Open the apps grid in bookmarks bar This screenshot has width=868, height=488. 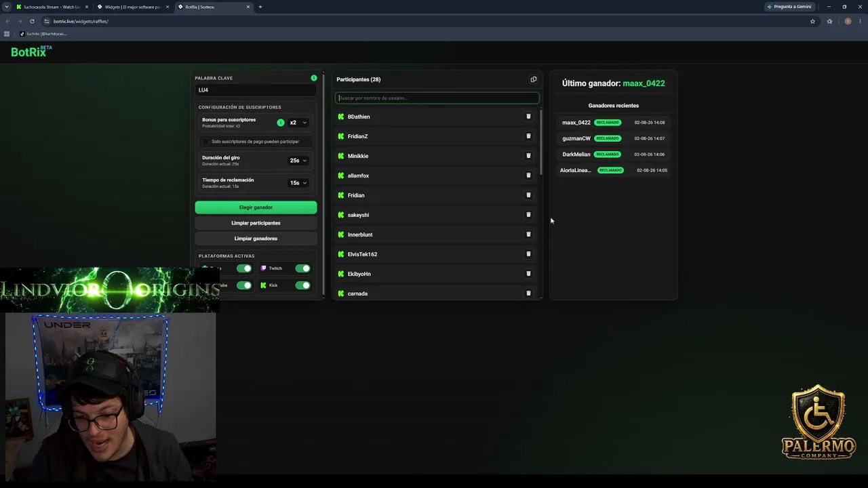[7, 34]
